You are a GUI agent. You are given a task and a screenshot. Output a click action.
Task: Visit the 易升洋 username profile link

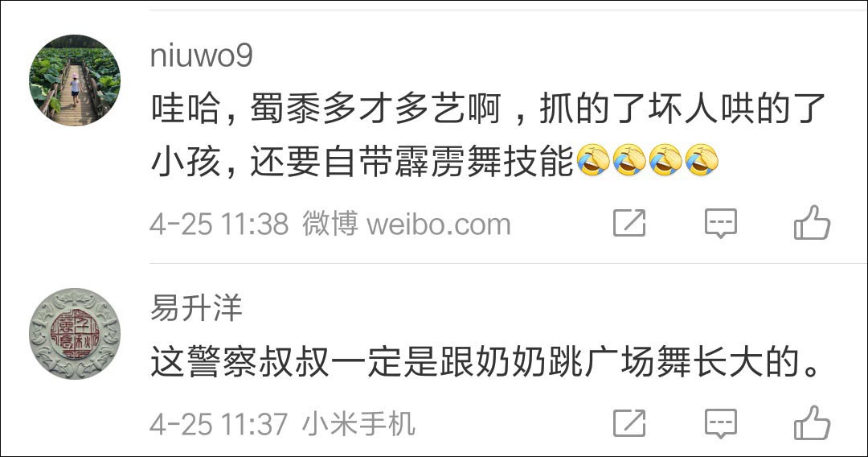pyautogui.click(x=196, y=308)
